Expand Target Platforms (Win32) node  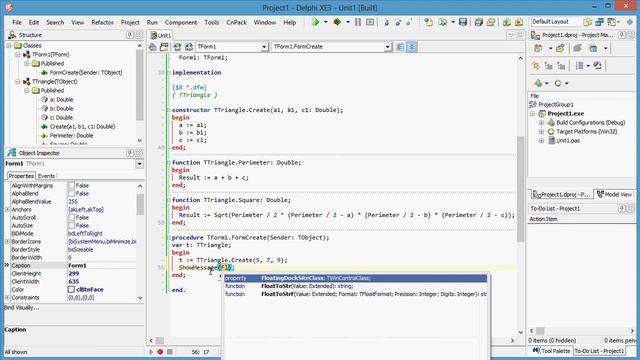pyautogui.click(x=541, y=131)
